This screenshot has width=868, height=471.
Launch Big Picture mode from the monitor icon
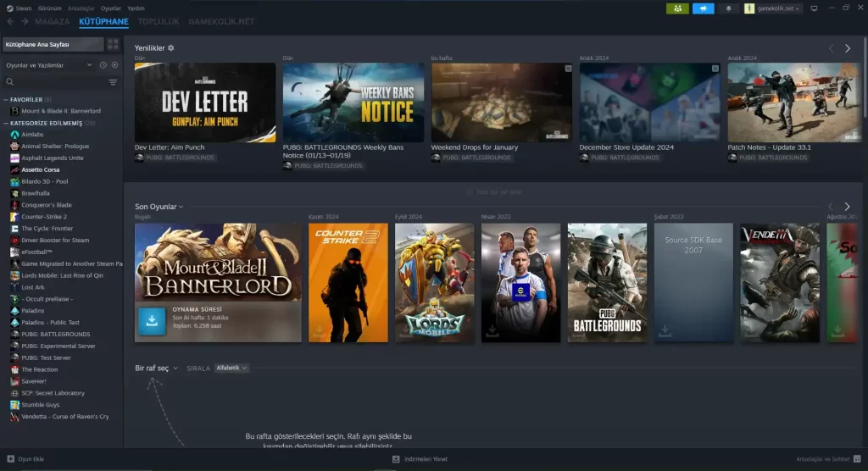click(x=814, y=8)
